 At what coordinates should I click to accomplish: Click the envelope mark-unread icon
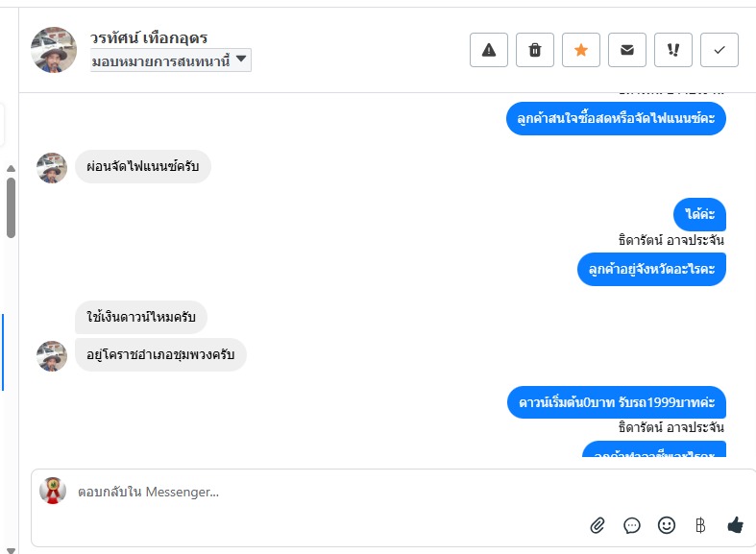pyautogui.click(x=626, y=50)
